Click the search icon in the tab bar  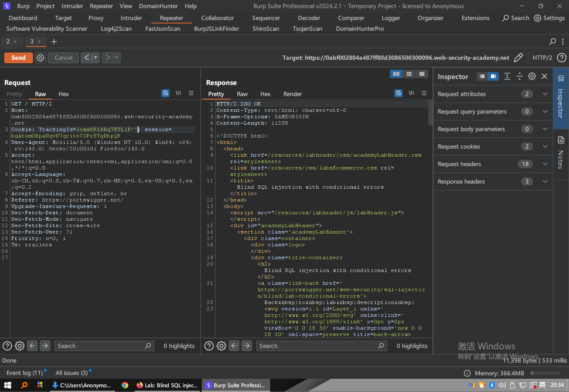[553, 41]
